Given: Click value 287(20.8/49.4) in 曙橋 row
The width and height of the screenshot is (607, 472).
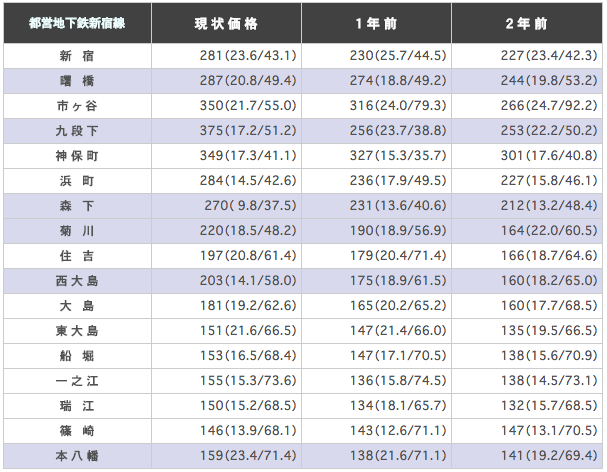Looking at the screenshot, I should click(x=248, y=81).
